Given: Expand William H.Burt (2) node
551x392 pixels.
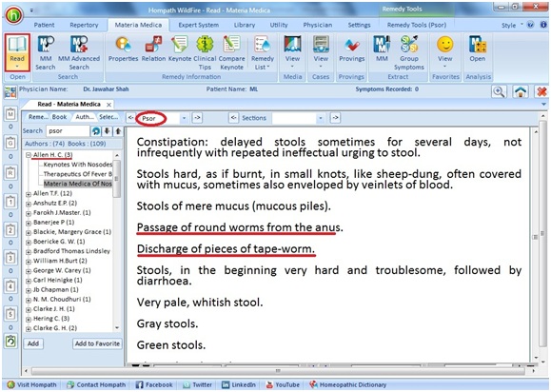Looking at the screenshot, I should [29, 262].
